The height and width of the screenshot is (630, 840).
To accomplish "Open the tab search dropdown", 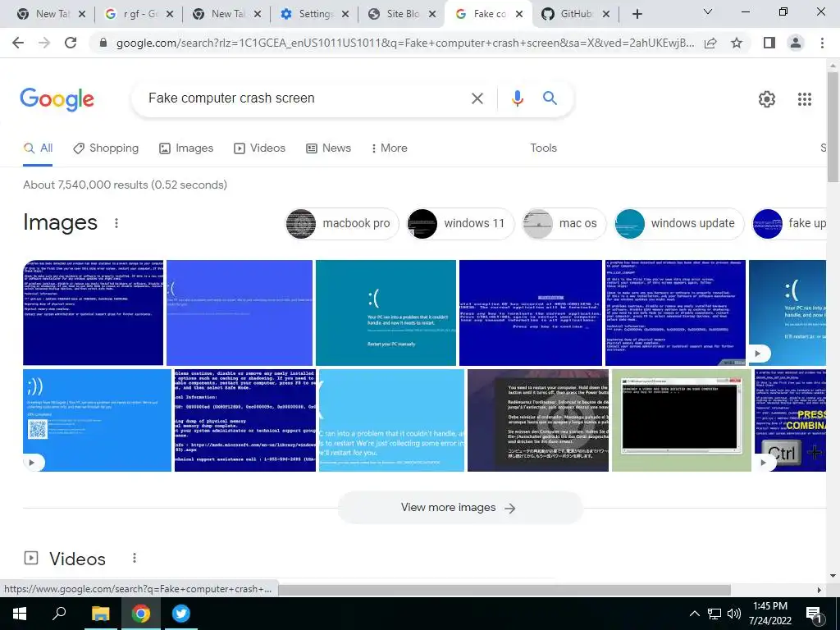I will [x=708, y=11].
